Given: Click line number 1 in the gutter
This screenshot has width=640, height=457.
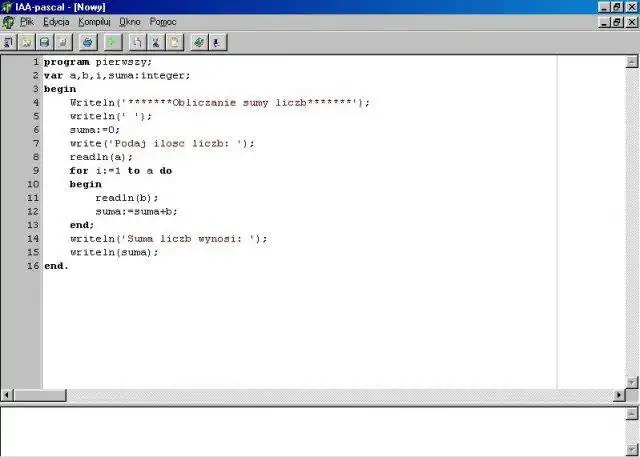Looking at the screenshot, I should point(36,62).
